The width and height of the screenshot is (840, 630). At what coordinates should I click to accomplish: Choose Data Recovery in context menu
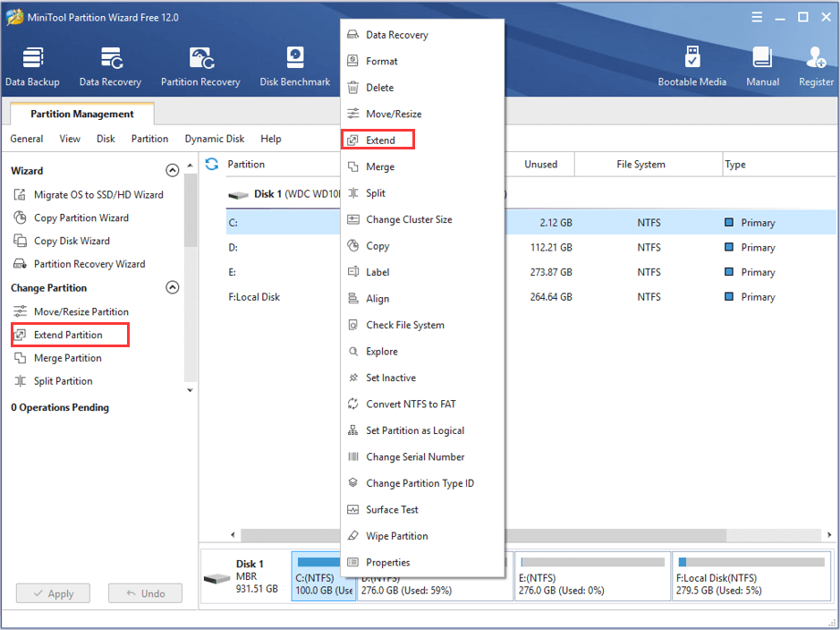pos(422,35)
